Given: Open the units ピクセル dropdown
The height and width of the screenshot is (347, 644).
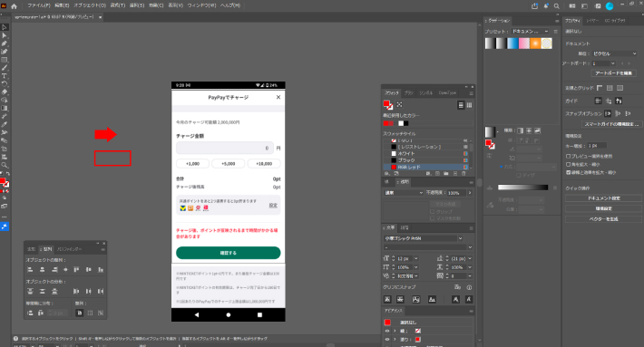Looking at the screenshot, I should 614,53.
